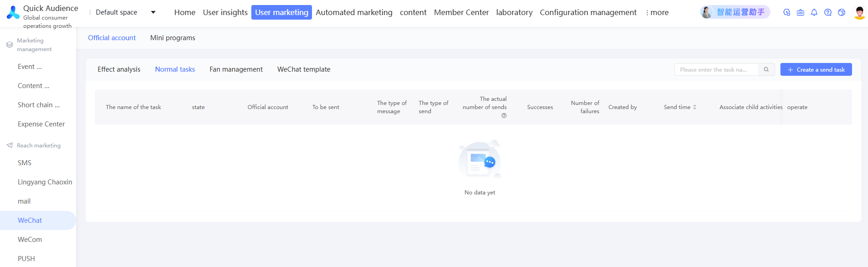This screenshot has width=868, height=267.
Task: Open SMS in the sidebar
Action: pos(25,163)
